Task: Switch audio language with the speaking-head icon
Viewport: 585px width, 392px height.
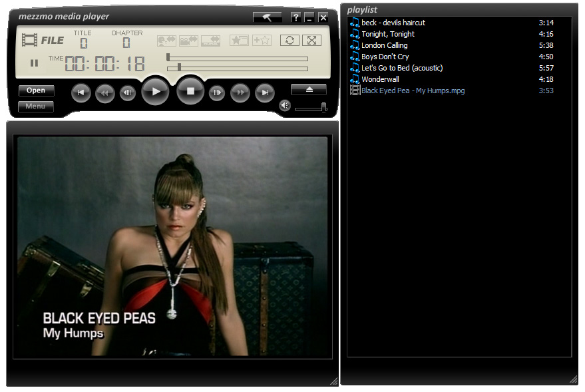Action: point(166,41)
